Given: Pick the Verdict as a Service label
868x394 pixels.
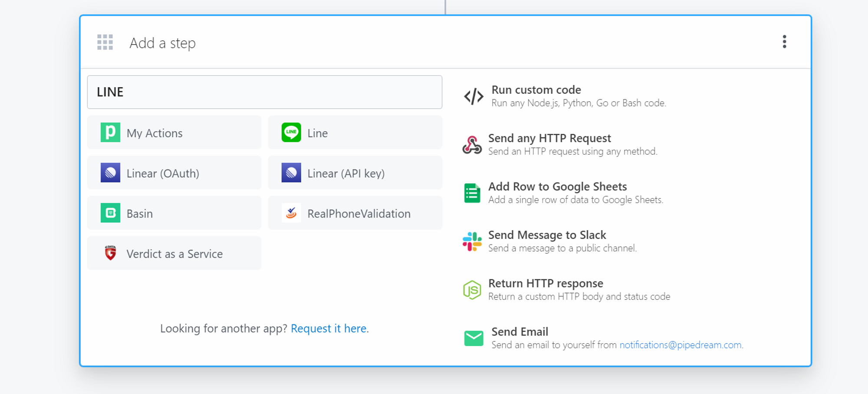Looking at the screenshot, I should click(174, 254).
